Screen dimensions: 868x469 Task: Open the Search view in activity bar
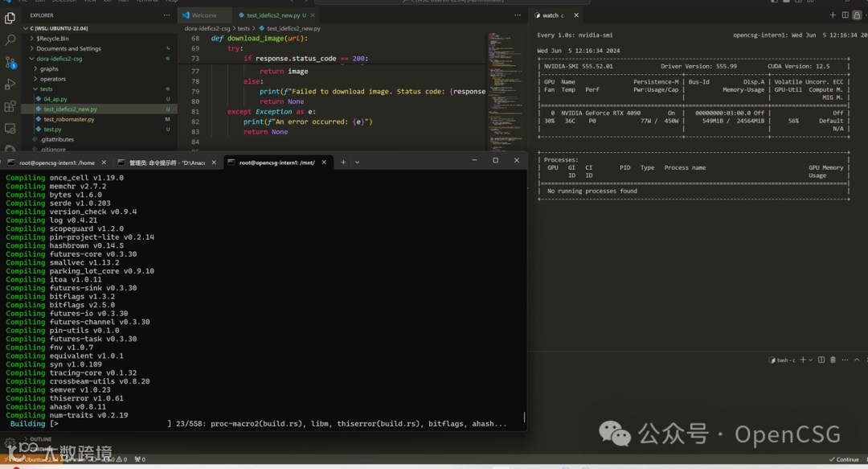coord(10,40)
